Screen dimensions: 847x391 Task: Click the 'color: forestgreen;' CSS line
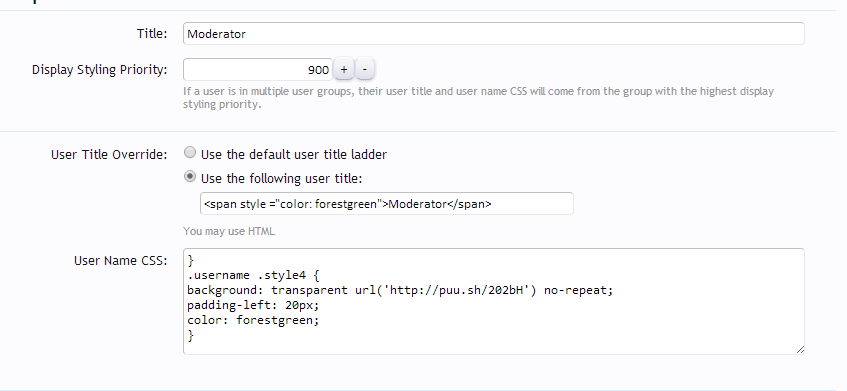tap(253, 320)
